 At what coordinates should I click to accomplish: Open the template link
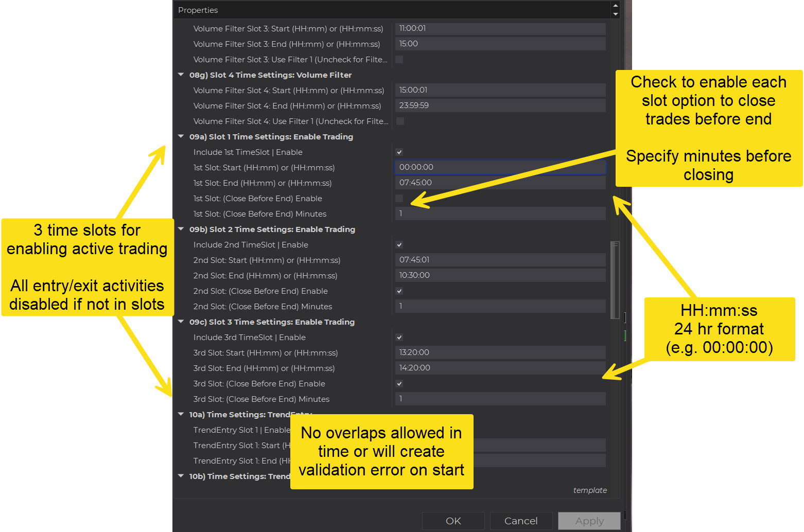click(x=590, y=490)
